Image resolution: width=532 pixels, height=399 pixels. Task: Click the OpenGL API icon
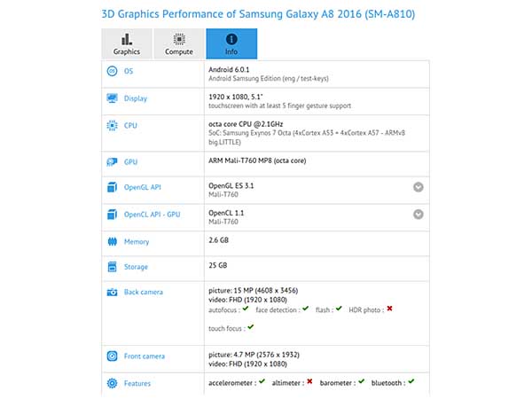tap(112, 187)
